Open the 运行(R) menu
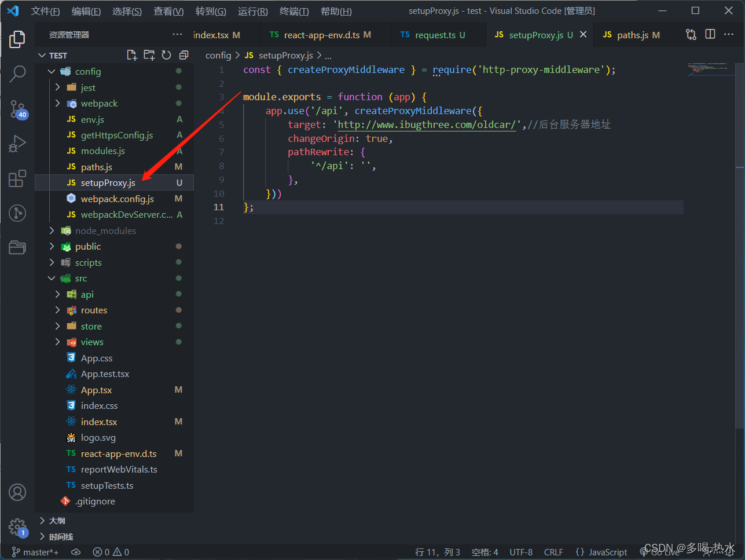The height and width of the screenshot is (560, 745). 253,11
